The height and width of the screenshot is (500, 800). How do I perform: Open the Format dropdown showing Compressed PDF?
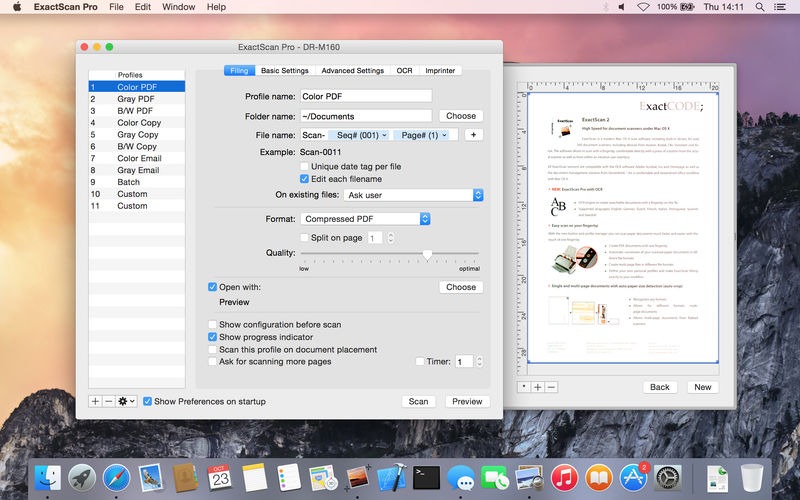(x=366, y=219)
